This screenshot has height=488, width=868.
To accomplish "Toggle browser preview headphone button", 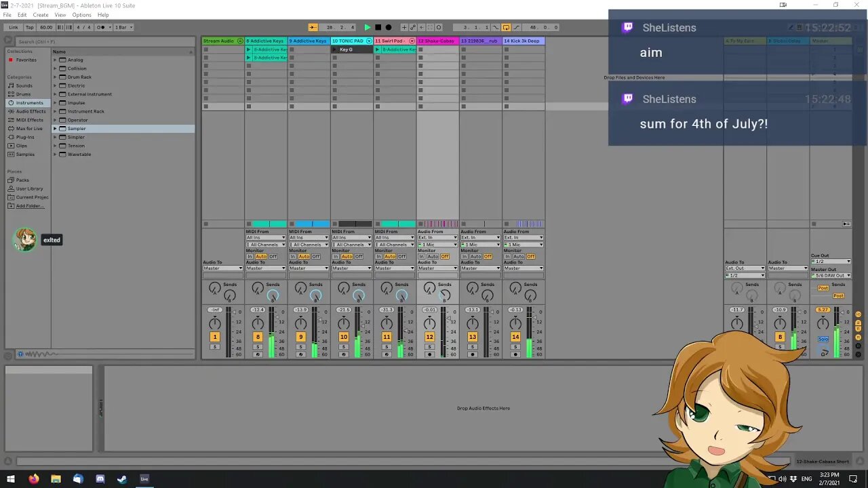I will point(20,354).
